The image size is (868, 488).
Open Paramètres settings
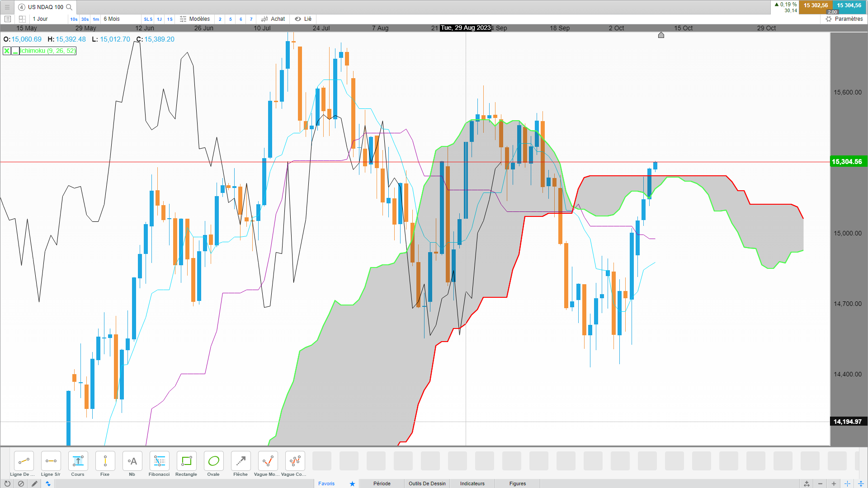click(844, 19)
